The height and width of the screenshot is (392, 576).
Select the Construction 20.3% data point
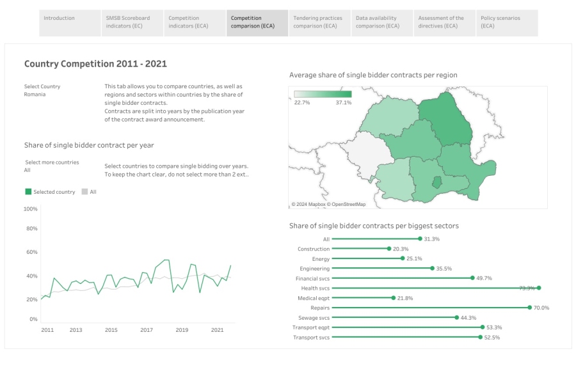click(389, 249)
